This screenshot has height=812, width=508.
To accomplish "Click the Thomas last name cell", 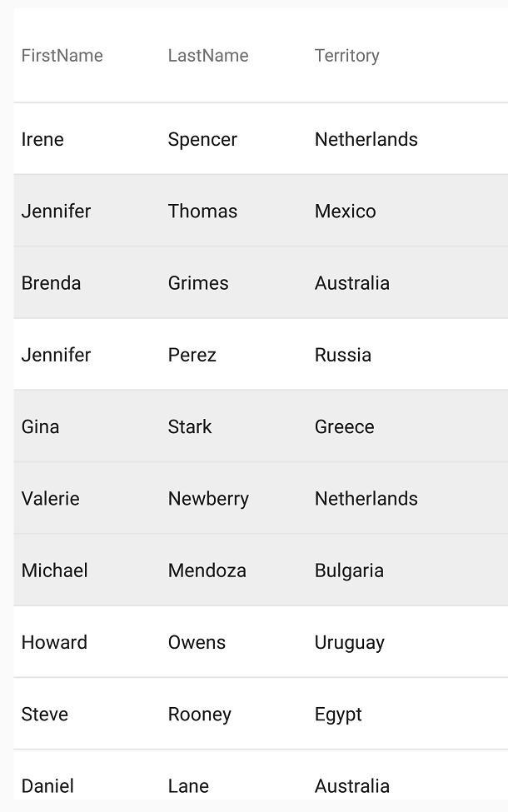I will tap(202, 211).
